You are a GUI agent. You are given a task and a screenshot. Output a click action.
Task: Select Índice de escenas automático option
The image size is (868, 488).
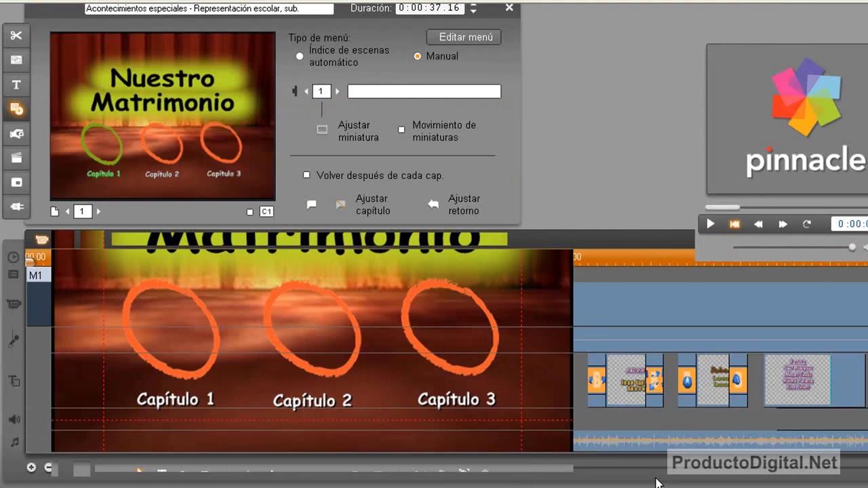(x=300, y=56)
